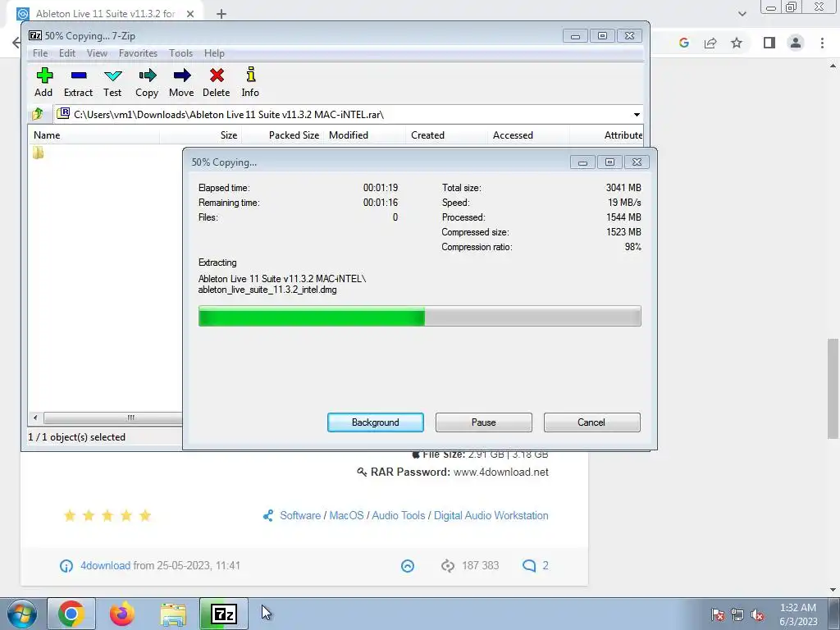
Task: Share this page icon in Chrome
Action: click(x=710, y=43)
